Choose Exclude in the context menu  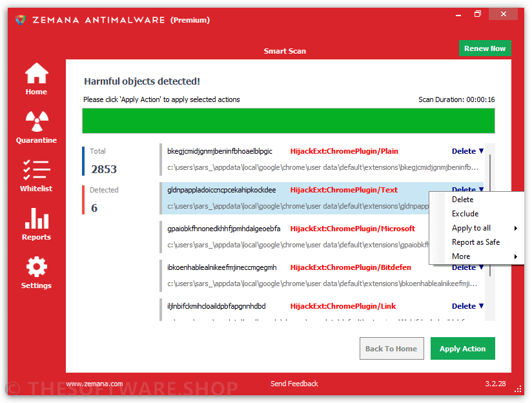476,214
